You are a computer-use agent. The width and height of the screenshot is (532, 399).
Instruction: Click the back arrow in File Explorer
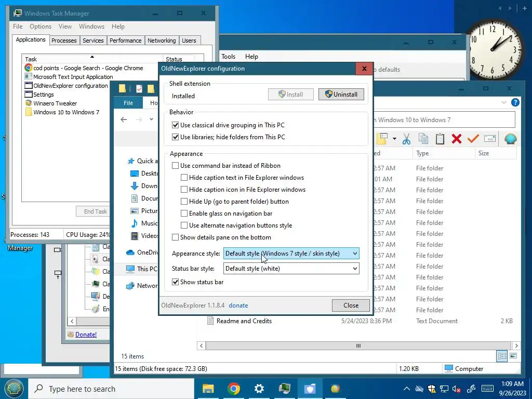coord(124,119)
